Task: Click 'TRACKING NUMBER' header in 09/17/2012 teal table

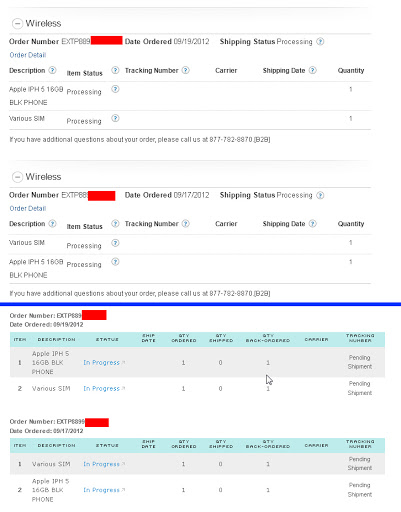Action: (360, 444)
